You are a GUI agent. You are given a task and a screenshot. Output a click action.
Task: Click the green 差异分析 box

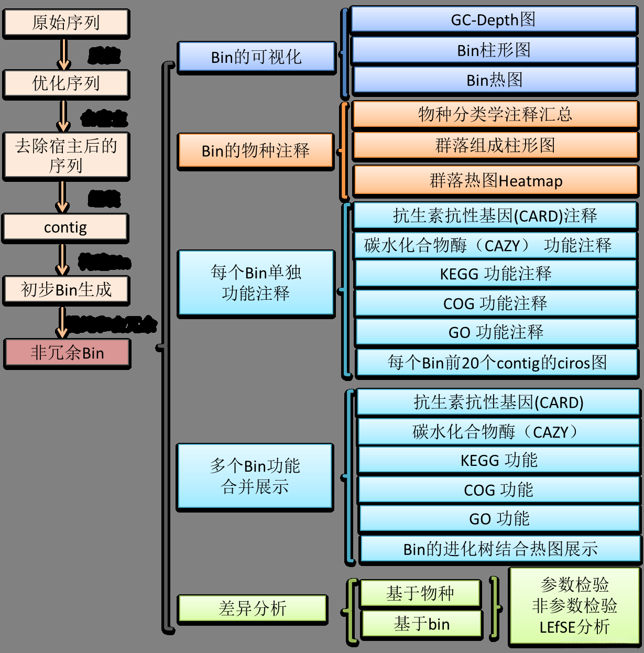253,608
